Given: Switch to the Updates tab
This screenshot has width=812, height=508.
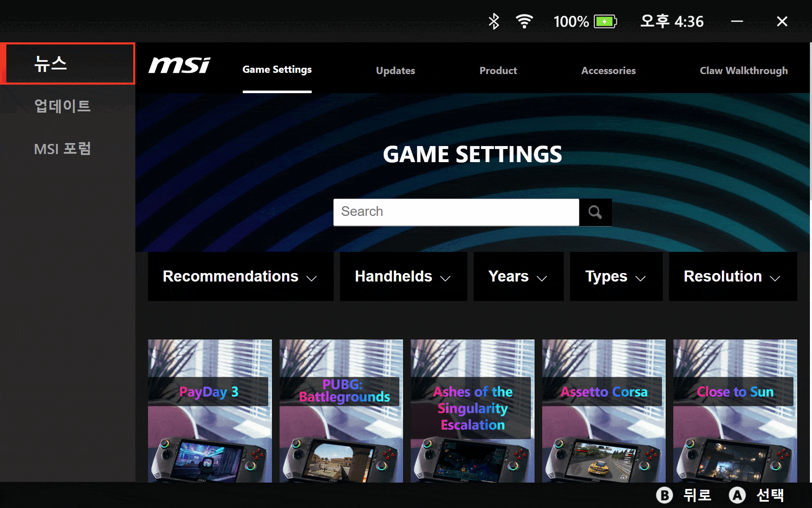Looking at the screenshot, I should click(395, 71).
